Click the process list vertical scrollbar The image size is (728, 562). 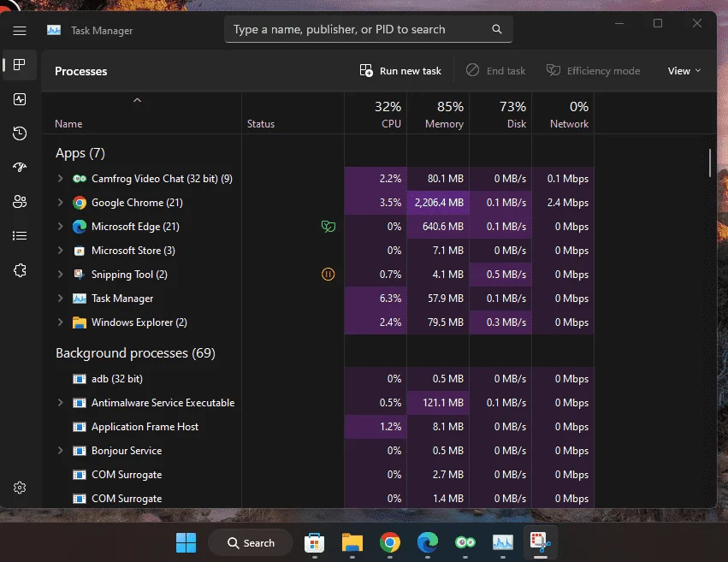click(x=710, y=163)
